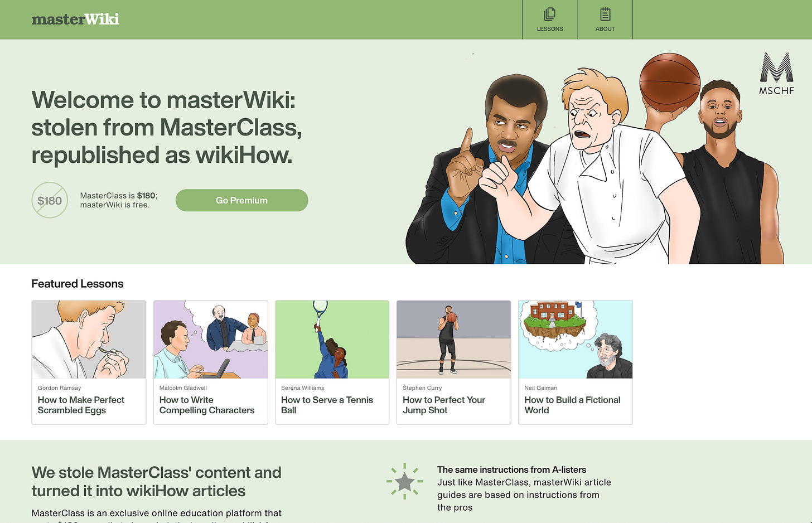Click the 'Serena Williams' author label
The image size is (812, 523).
[302, 388]
